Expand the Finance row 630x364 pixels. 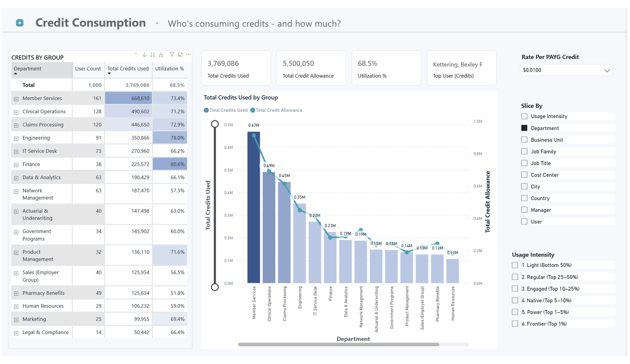(x=16, y=165)
